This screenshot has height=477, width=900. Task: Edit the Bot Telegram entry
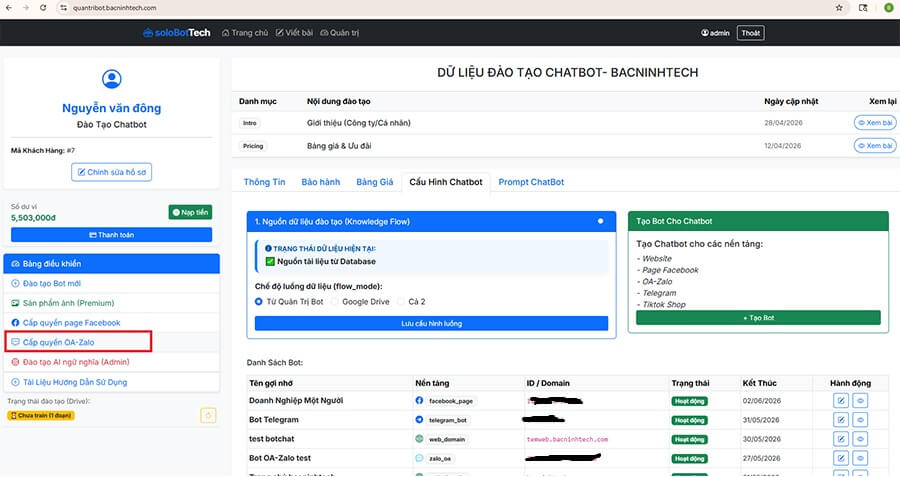coord(841,420)
